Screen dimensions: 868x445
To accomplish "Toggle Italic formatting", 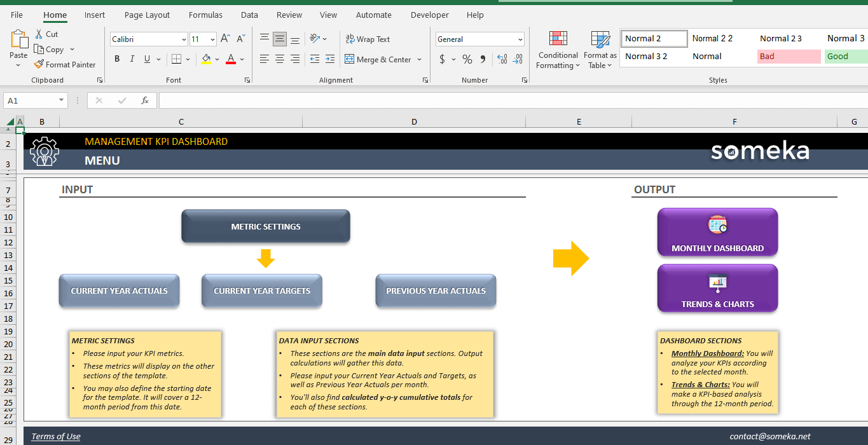I will pos(132,59).
